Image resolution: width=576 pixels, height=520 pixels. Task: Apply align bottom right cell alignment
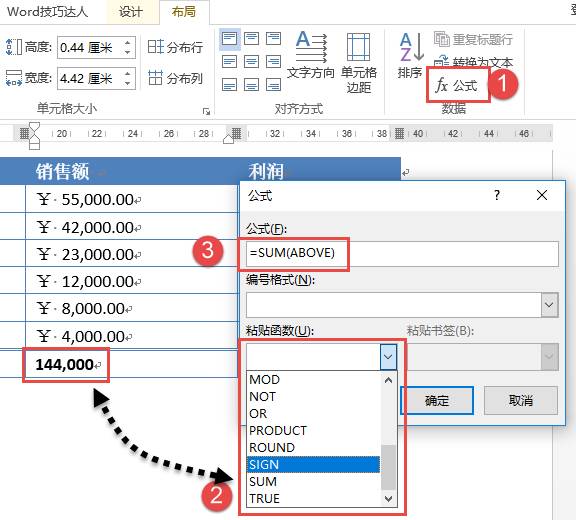click(273, 85)
